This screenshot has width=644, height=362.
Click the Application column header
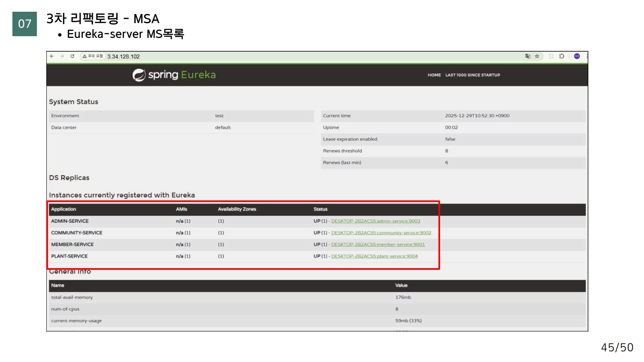coord(63,209)
